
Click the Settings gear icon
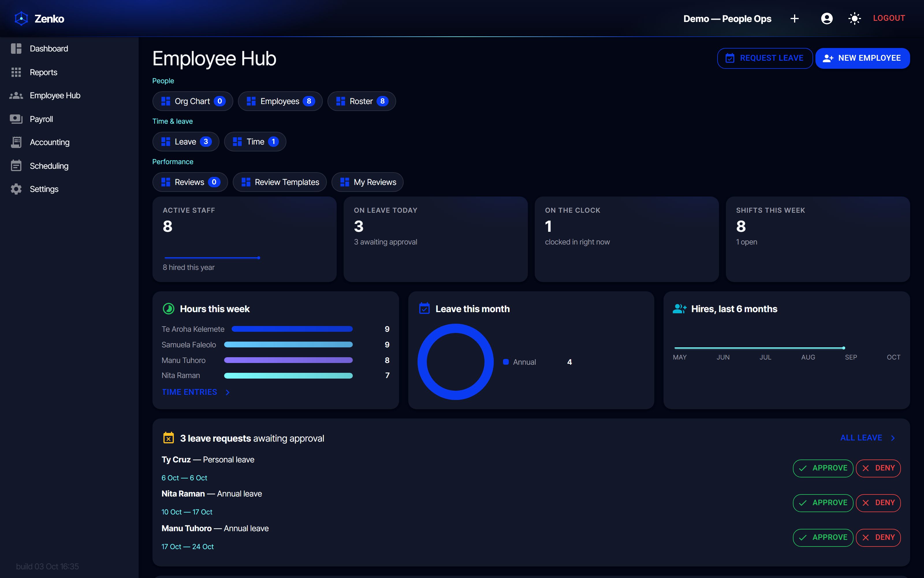[16, 189]
